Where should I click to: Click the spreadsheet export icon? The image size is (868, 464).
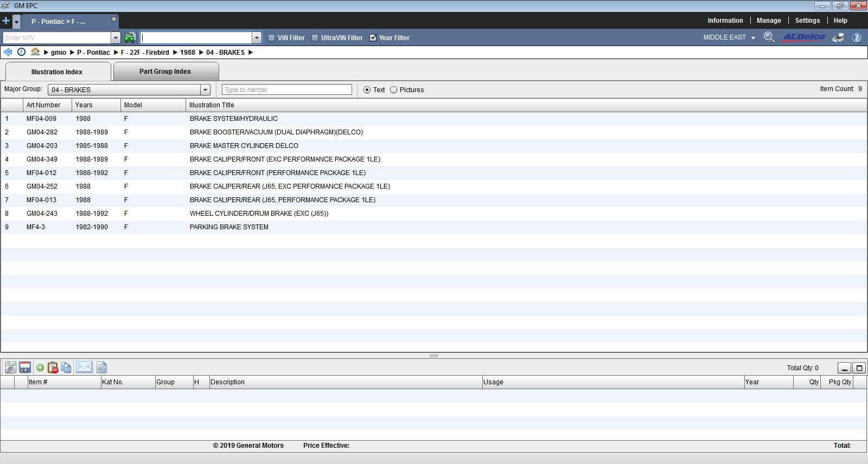[101, 368]
